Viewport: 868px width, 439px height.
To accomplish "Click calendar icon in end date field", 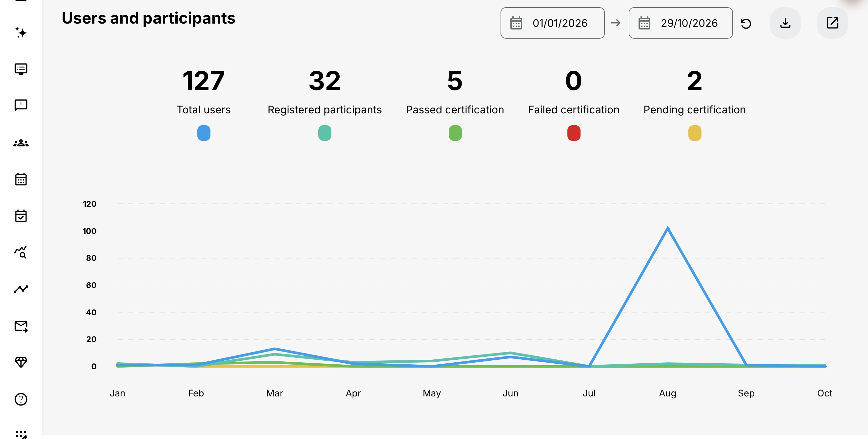I will pyautogui.click(x=644, y=23).
